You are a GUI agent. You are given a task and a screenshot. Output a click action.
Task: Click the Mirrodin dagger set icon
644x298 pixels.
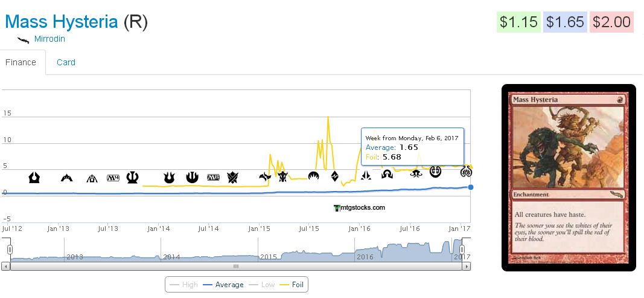[x=24, y=39]
